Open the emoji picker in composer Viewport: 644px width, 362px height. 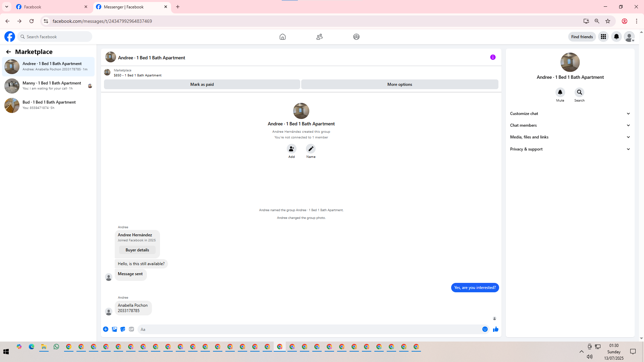485,329
